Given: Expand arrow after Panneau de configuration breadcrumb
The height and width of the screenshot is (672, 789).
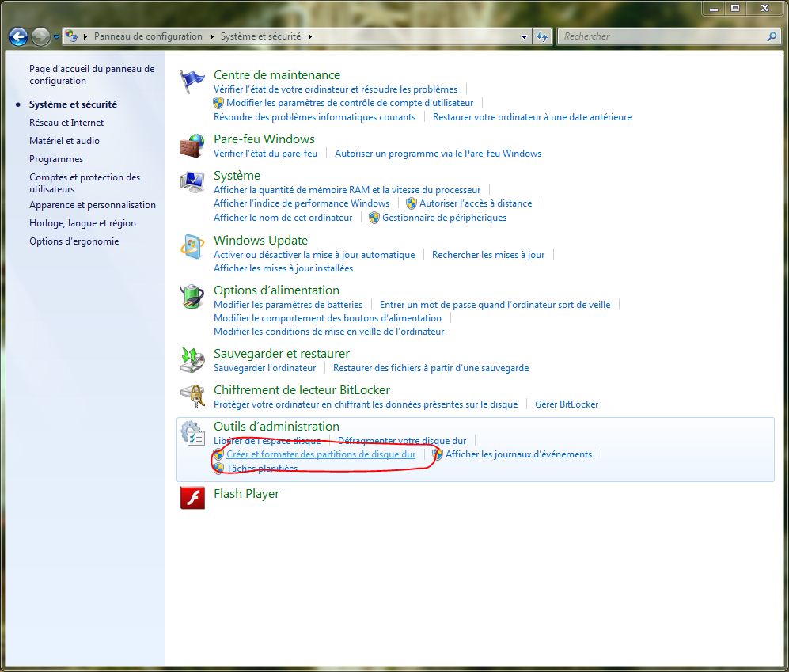Looking at the screenshot, I should pos(211,36).
